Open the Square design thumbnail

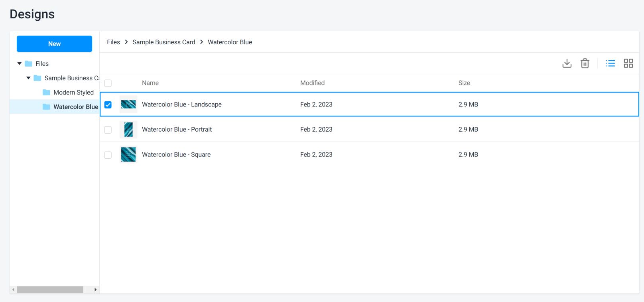128,155
